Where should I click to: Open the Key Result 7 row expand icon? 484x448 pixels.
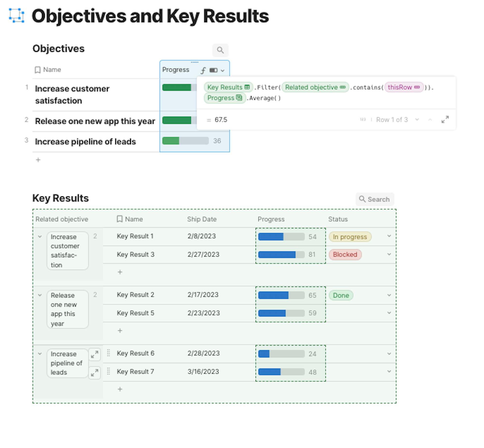point(95,372)
